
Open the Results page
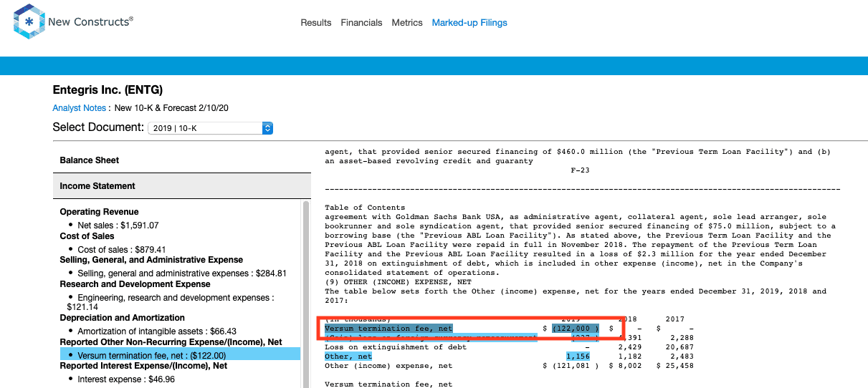(x=316, y=23)
